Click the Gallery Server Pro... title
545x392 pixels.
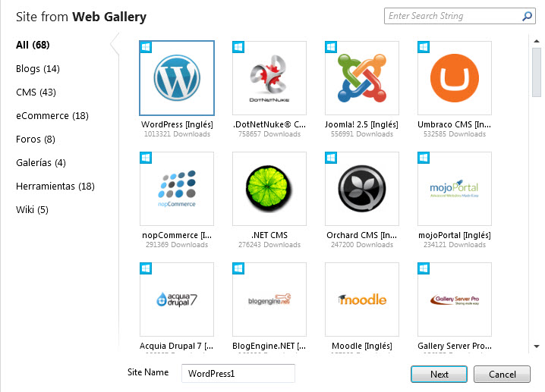(x=455, y=347)
